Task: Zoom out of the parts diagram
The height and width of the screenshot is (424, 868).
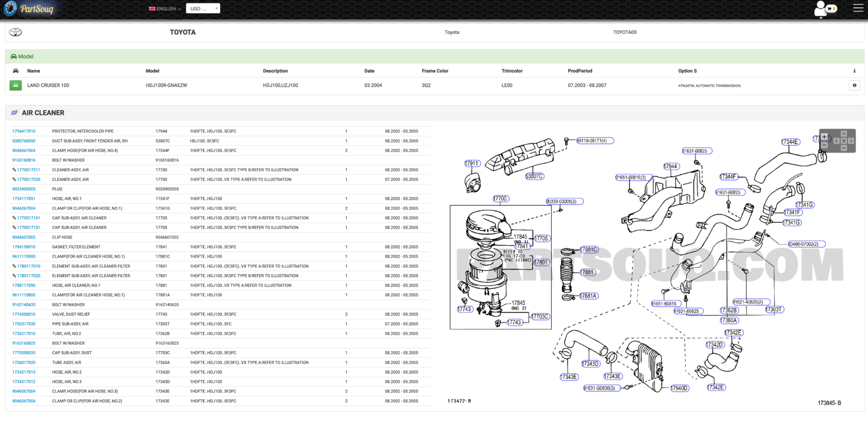Action: tap(824, 145)
